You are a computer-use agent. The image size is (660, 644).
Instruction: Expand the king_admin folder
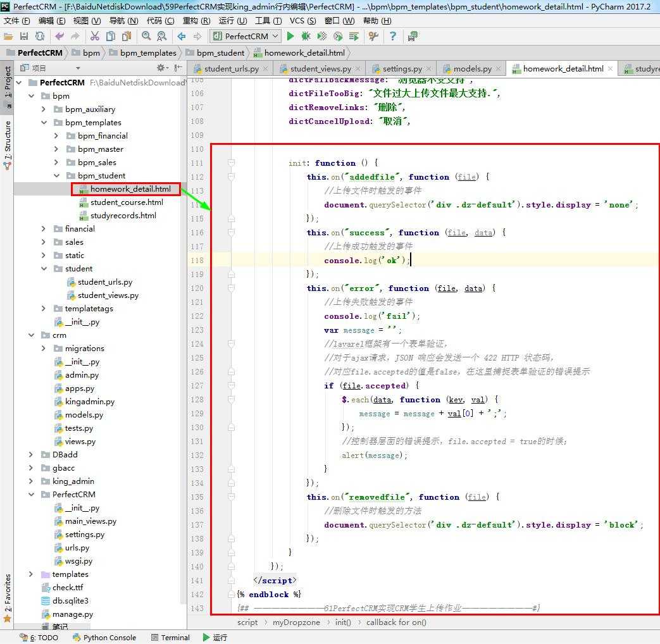[31, 481]
